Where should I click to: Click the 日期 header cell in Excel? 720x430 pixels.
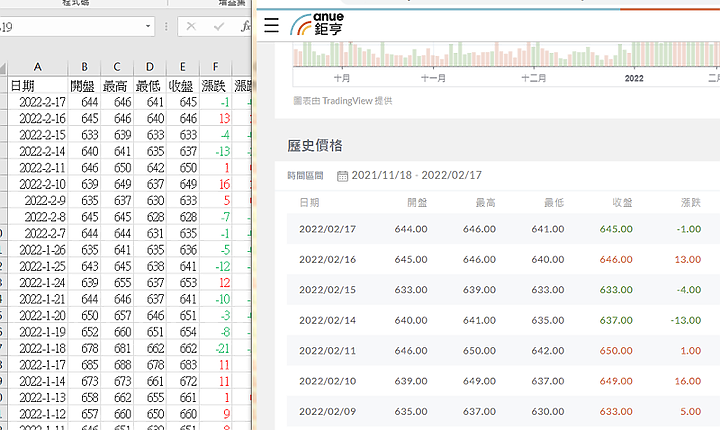point(38,86)
